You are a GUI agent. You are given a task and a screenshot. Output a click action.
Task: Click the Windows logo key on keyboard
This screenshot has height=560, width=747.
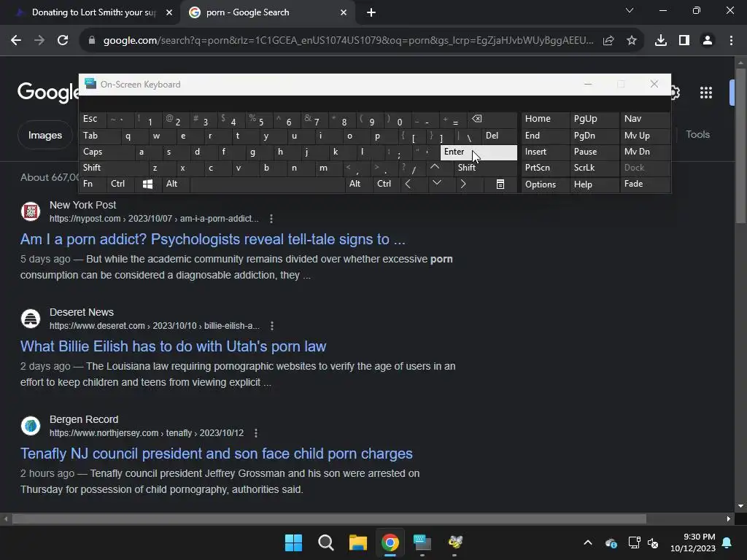click(x=147, y=184)
